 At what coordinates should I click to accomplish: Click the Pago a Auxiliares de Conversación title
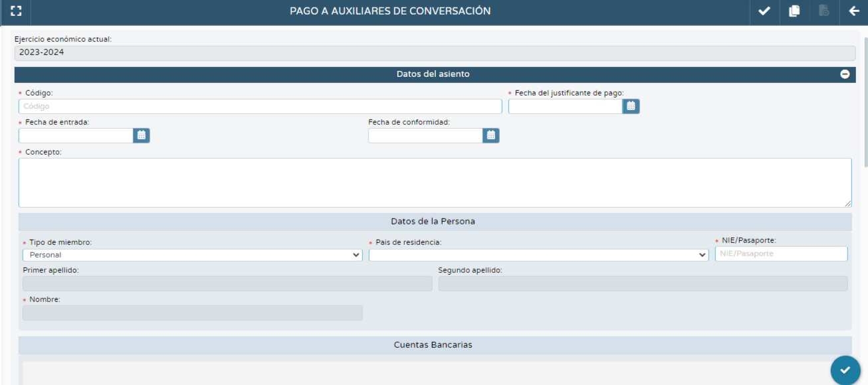pyautogui.click(x=390, y=11)
